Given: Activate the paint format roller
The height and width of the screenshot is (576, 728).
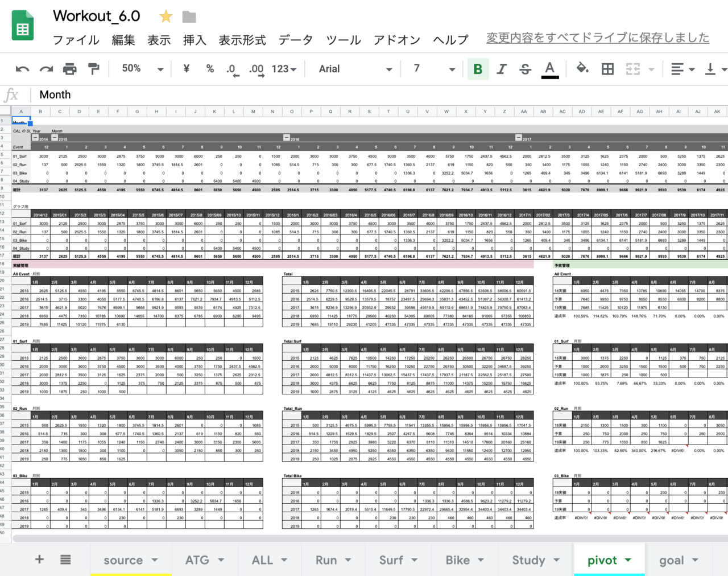Looking at the screenshot, I should 94,69.
